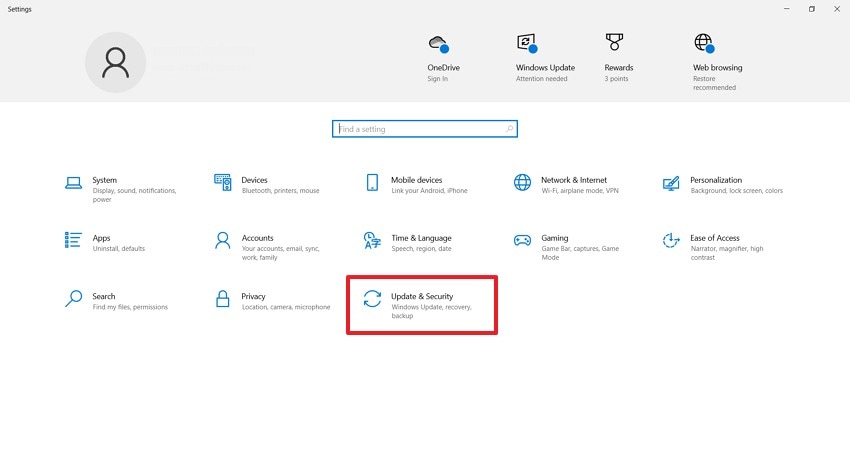Viewport: 850px width, 454px height.
Task: Select the Gaming label
Action: pos(555,238)
